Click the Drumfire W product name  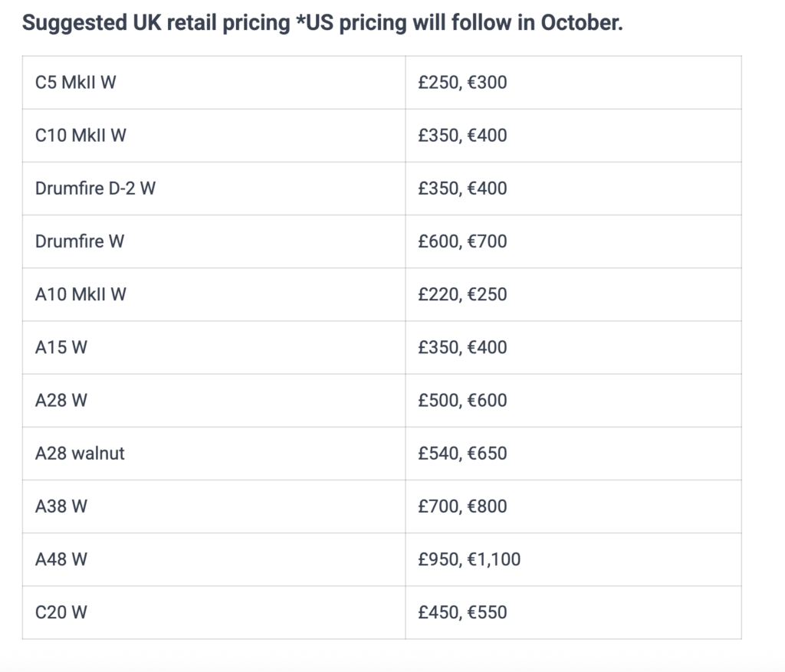pos(80,241)
